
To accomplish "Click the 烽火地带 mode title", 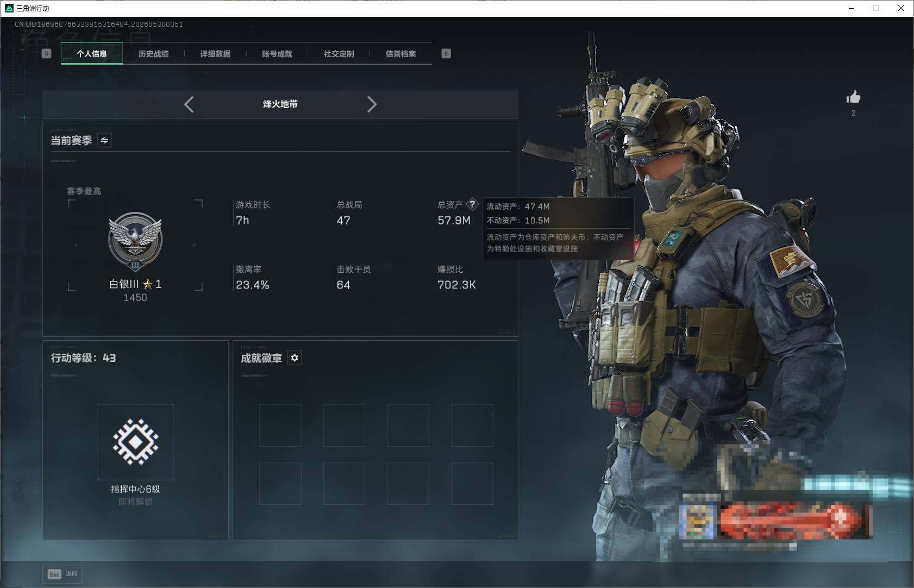I will [280, 104].
